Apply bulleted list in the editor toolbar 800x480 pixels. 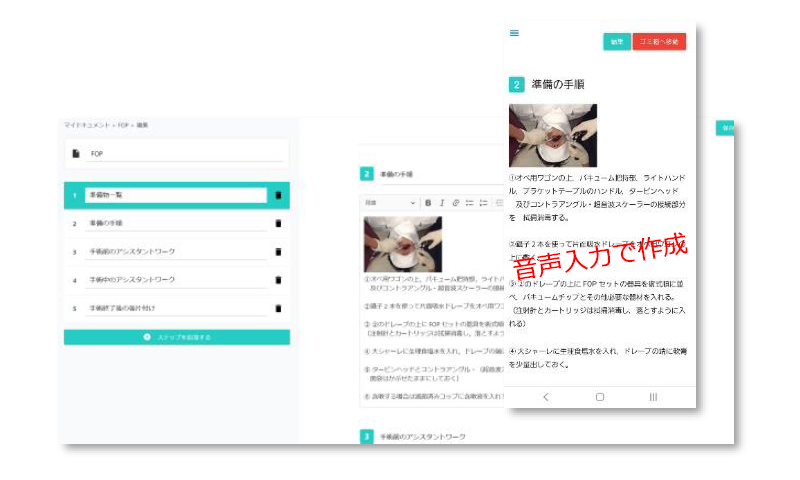point(469,203)
